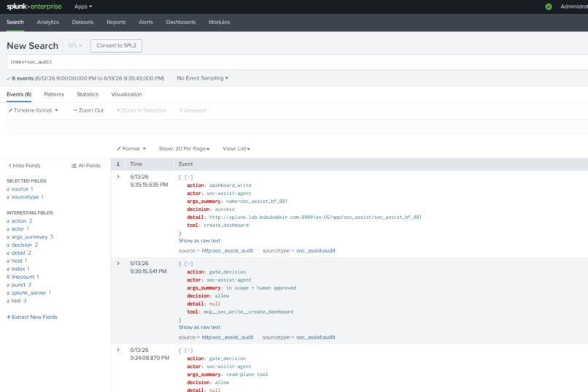Open the actor interesting field
The height and width of the screenshot is (392, 588).
click(18, 228)
